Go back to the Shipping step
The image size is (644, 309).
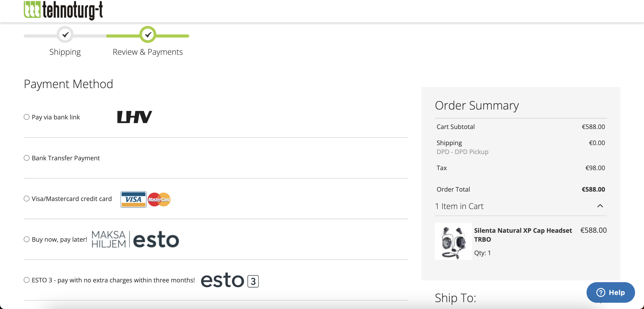coord(65,52)
